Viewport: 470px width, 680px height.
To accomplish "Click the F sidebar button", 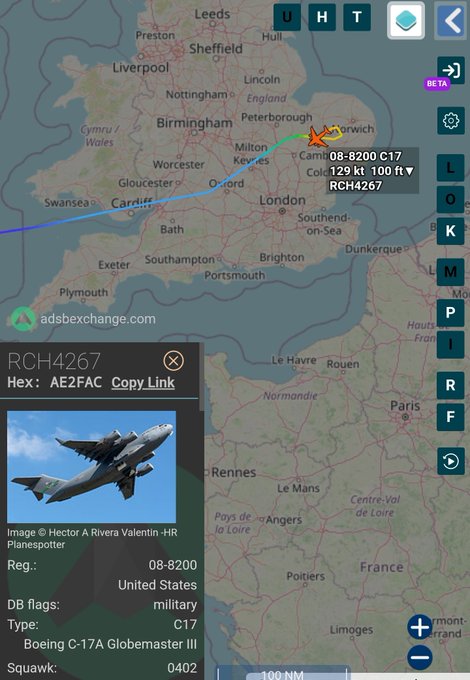I will (450, 417).
